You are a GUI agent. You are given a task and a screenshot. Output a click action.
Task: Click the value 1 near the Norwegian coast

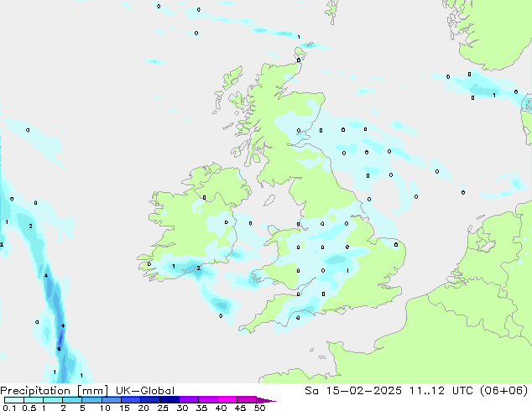click(494, 96)
